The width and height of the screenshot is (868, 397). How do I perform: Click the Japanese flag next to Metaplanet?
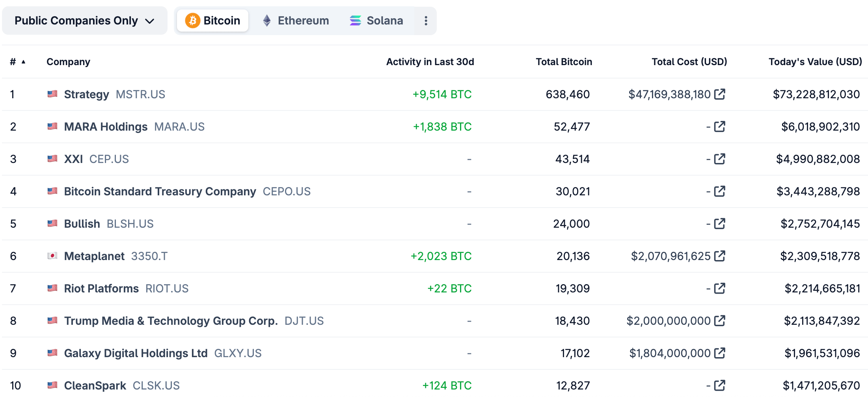point(52,256)
